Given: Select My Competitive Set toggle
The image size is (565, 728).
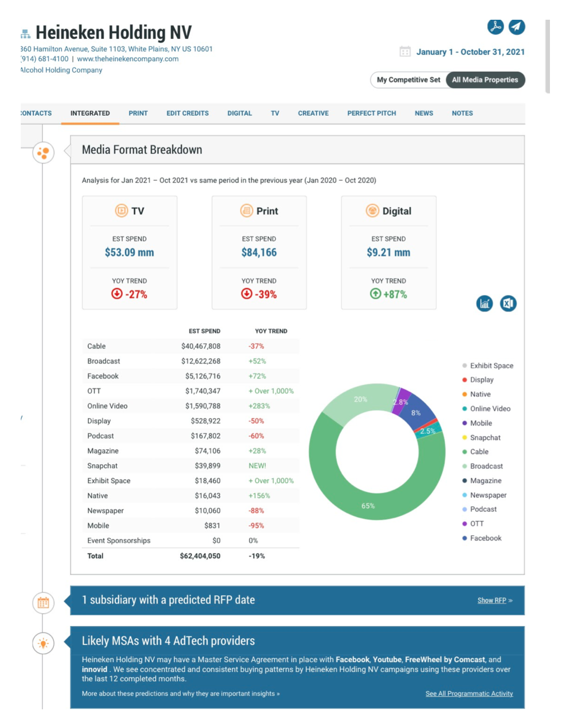Looking at the screenshot, I should (x=408, y=80).
